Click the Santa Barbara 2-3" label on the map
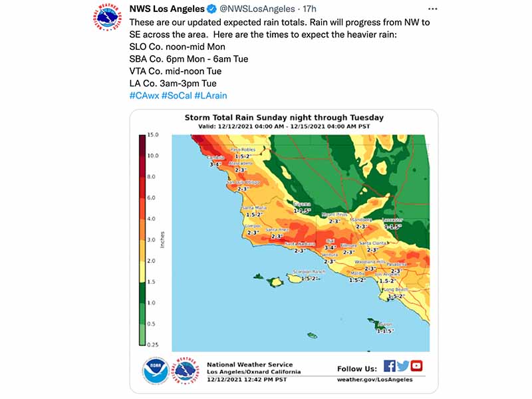Viewport: 532px width, 399px height. [x=299, y=251]
